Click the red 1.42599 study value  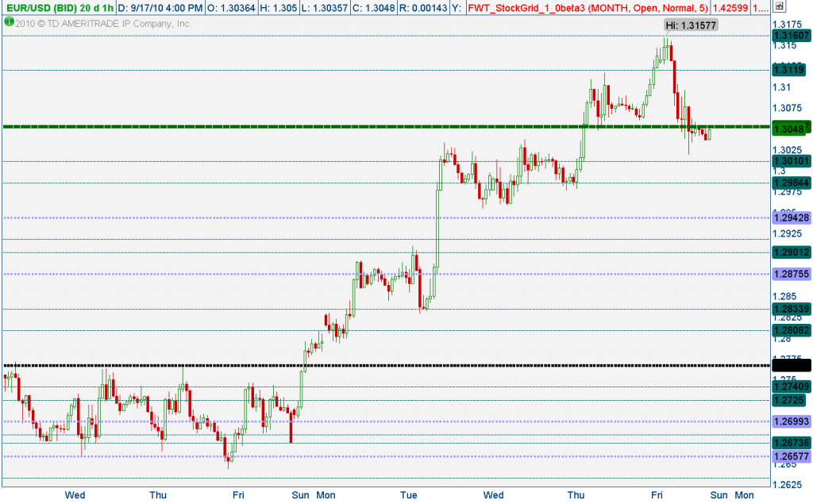coord(730,8)
